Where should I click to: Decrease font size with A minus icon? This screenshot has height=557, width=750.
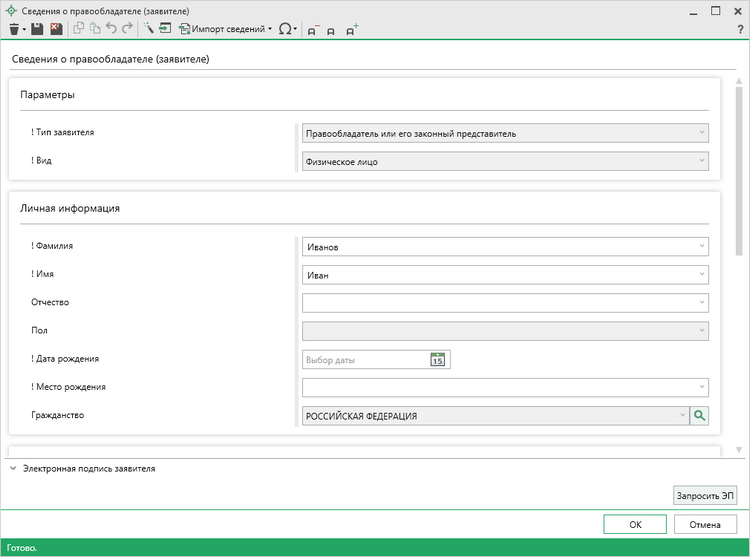pos(313,31)
